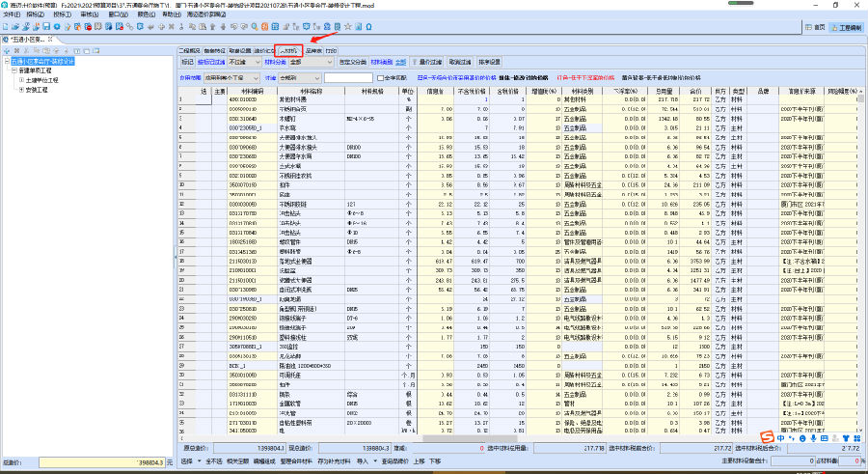
Task: Click the 总用量 column header
Action: click(x=664, y=91)
